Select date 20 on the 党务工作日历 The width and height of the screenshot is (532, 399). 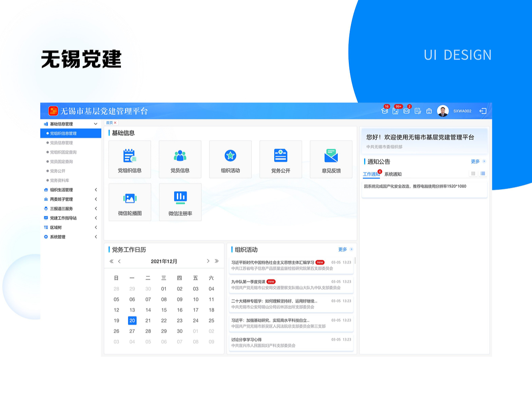tap(132, 321)
